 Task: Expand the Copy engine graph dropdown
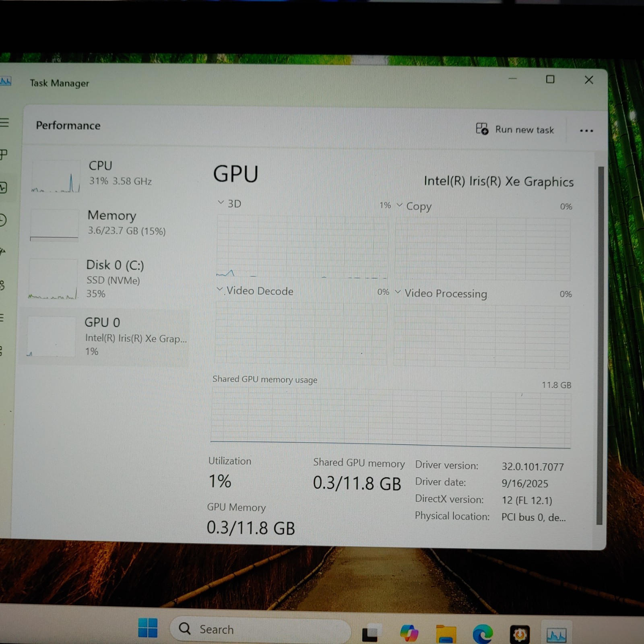point(399,205)
